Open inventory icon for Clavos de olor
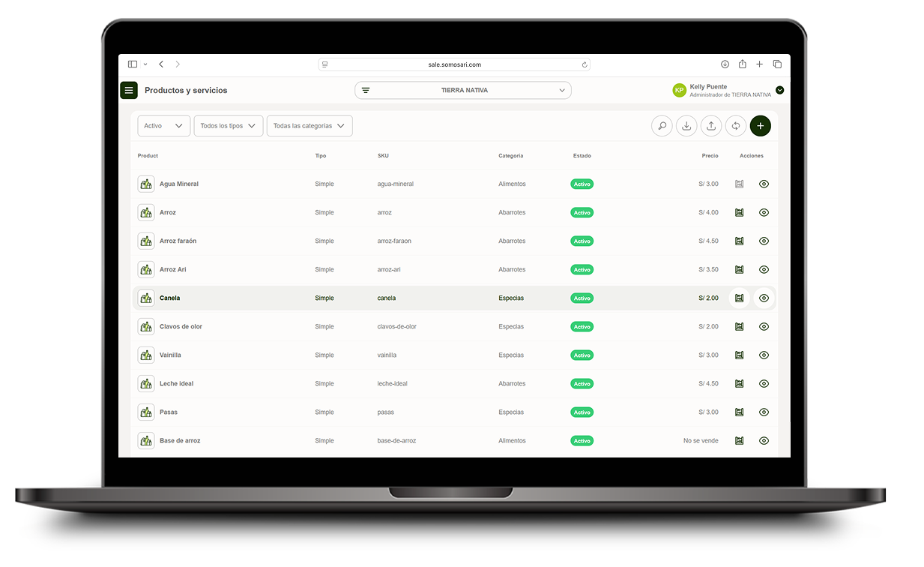Image resolution: width=924 pixels, height=567 pixels. 740,326
